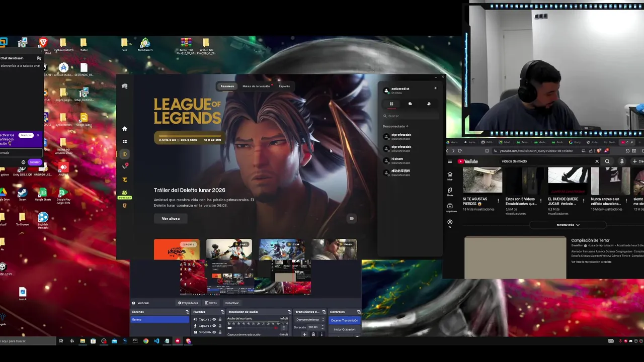This screenshot has height=362, width=644.
Task: Open the game icon labeled Novedad
Action: coord(125,194)
